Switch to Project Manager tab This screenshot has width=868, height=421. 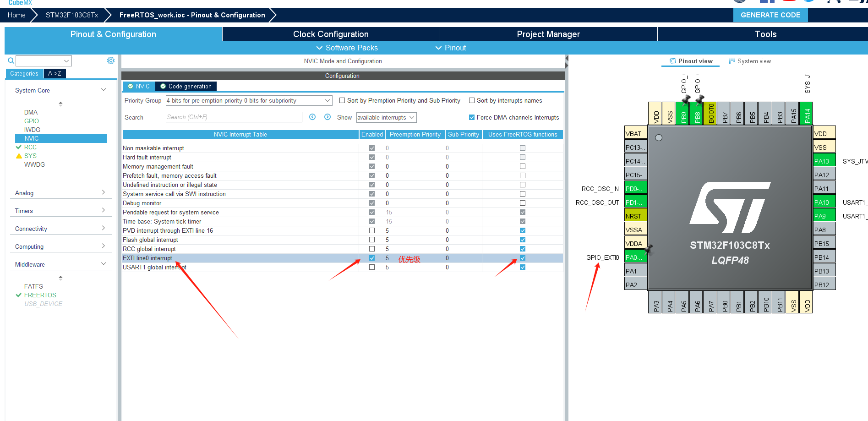point(548,34)
